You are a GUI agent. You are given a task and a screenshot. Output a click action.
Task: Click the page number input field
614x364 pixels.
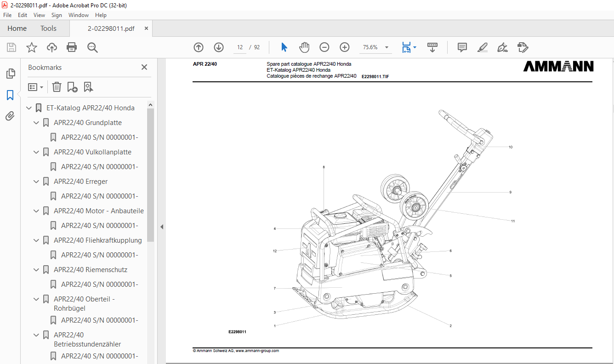click(x=239, y=47)
